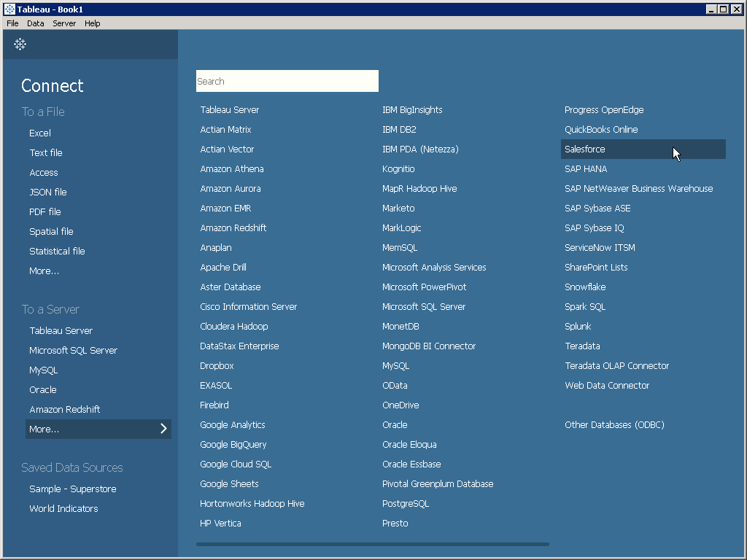Viewport: 747px width, 560px height.
Task: Select PostgreSQL connector
Action: click(406, 503)
